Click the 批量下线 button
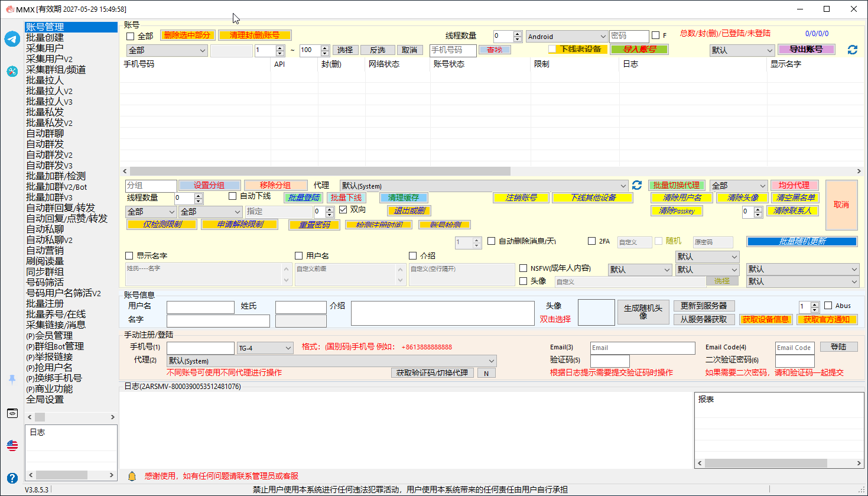The height and width of the screenshot is (496, 868). (346, 197)
